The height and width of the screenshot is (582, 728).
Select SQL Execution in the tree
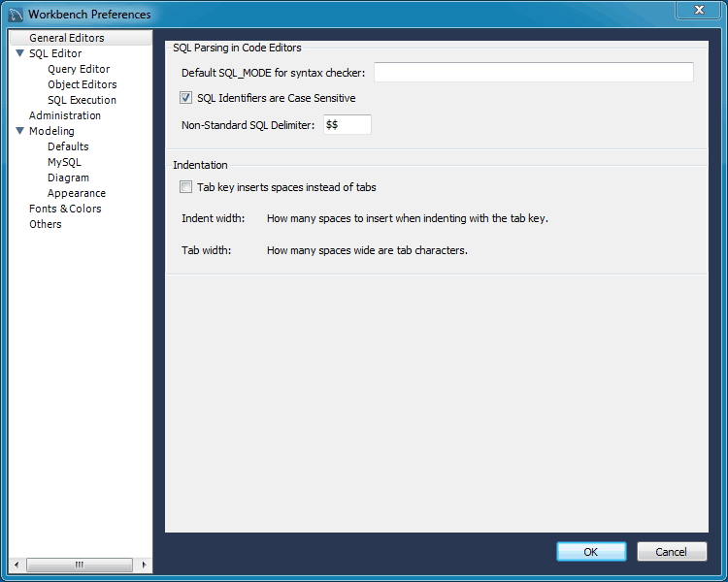(x=82, y=100)
